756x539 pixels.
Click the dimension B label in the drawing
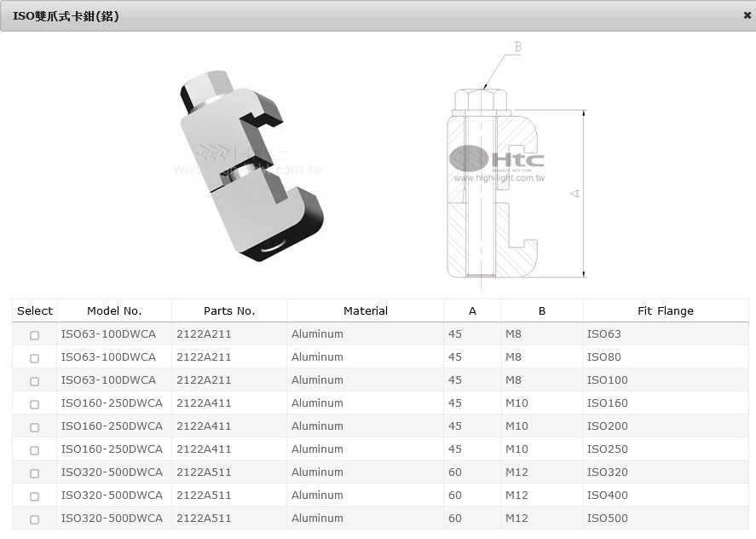(x=517, y=47)
